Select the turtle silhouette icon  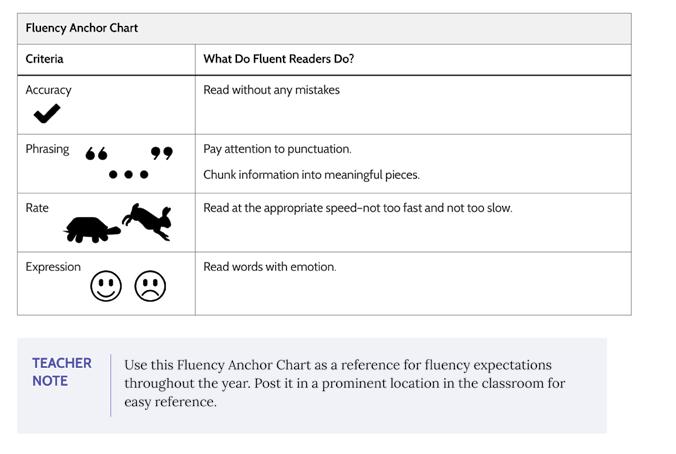coord(91,230)
